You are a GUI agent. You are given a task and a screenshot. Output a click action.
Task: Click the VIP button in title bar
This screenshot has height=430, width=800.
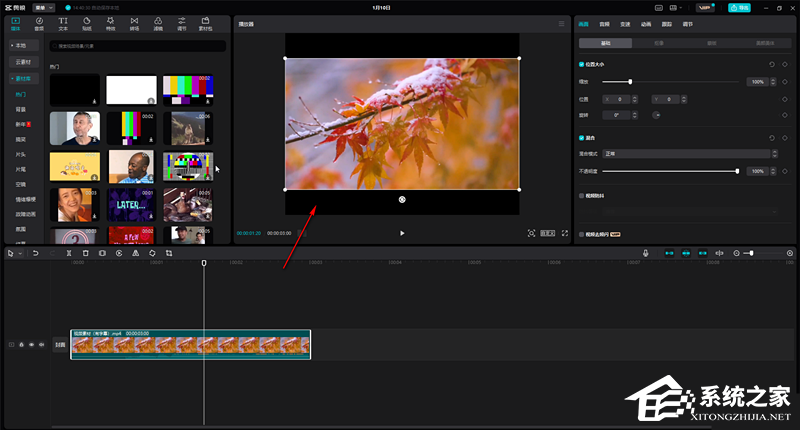[x=705, y=8]
